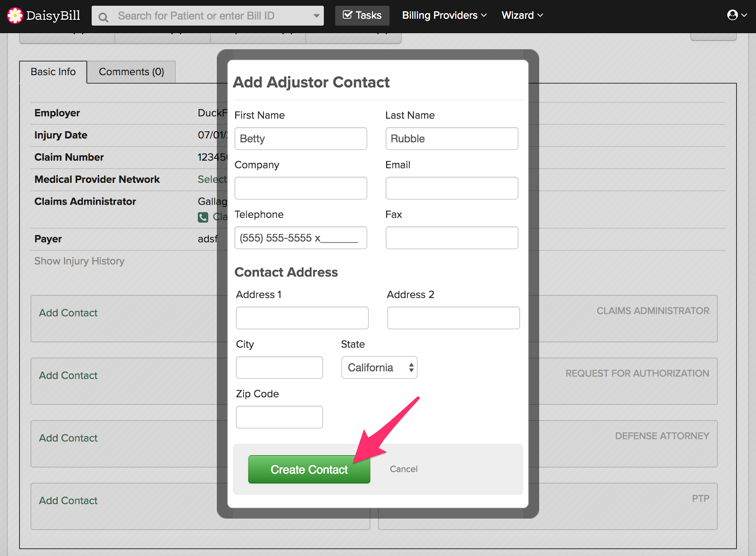Cancel the Add Adjustor Contact dialog
Screen dimensions: 756x556
coord(404,469)
